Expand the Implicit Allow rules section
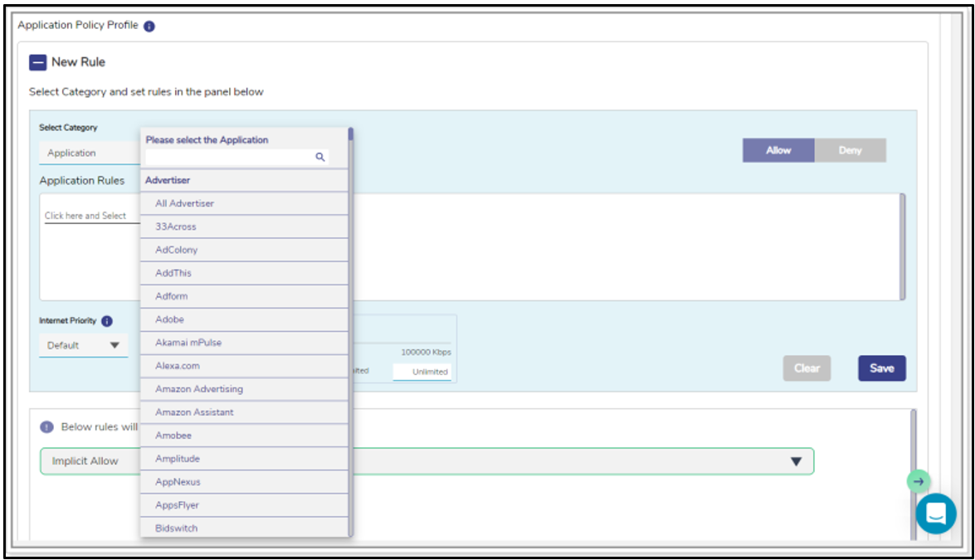The image size is (975, 560). click(795, 461)
